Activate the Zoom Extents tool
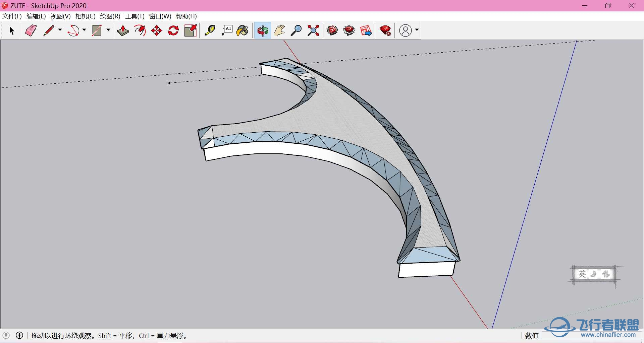Screen dimensions: 644x343 (313, 30)
